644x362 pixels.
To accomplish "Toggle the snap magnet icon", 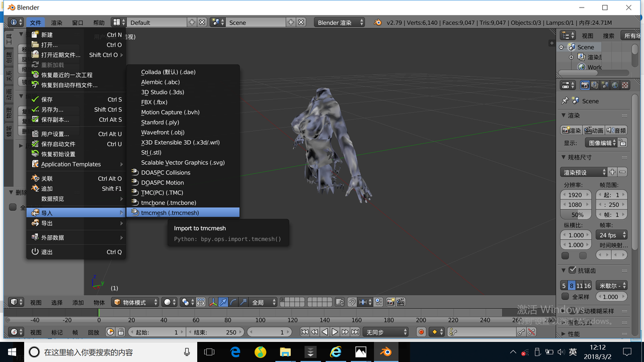I will (352, 302).
